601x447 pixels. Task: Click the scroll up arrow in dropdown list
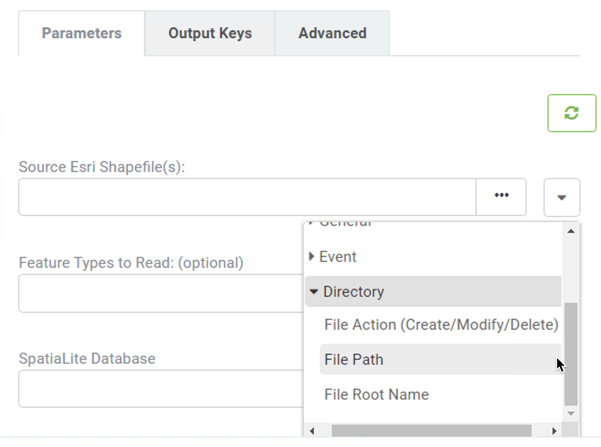pyautogui.click(x=571, y=231)
